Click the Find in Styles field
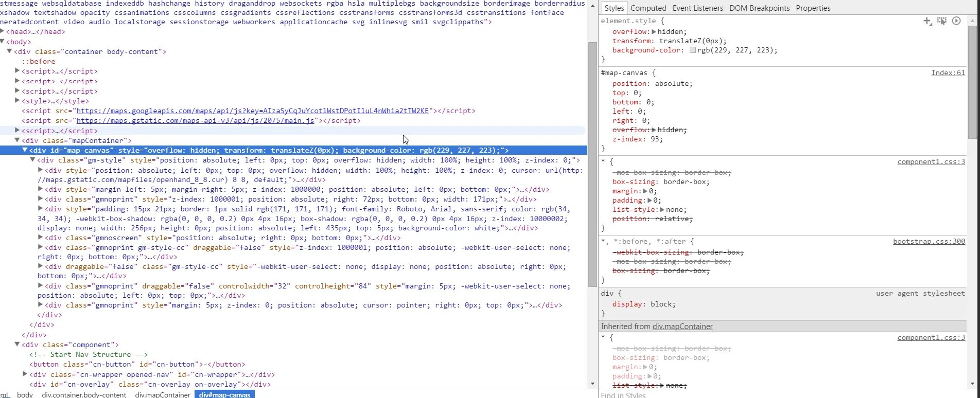This screenshot has height=398, width=980. click(782, 394)
